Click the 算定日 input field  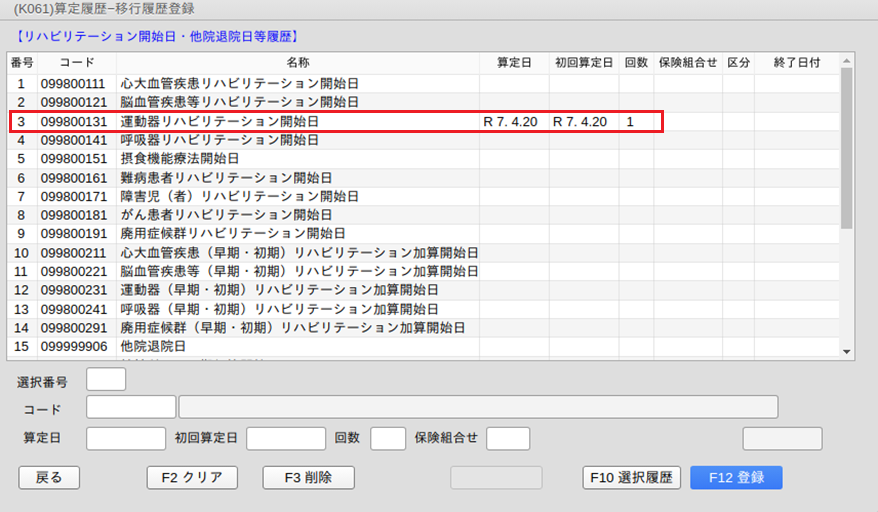[x=126, y=438]
